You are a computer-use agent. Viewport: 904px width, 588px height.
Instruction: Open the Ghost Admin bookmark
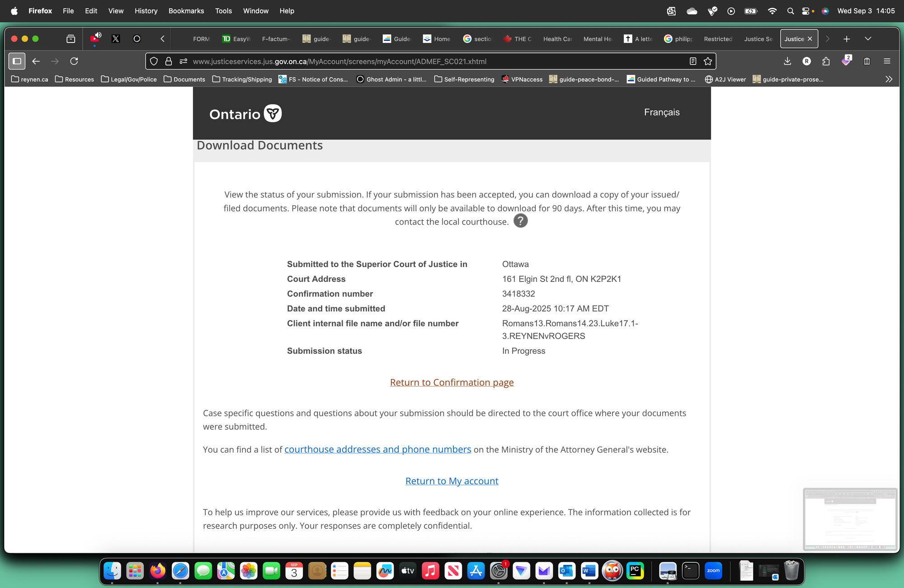tap(391, 79)
